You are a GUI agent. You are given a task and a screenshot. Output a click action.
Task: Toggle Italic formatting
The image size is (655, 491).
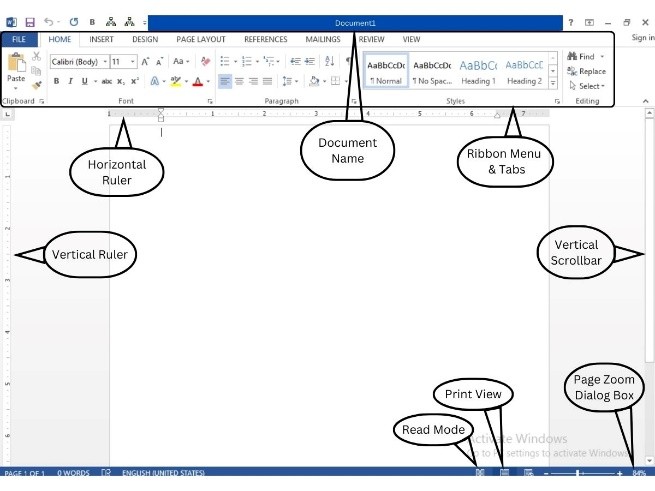[70, 81]
